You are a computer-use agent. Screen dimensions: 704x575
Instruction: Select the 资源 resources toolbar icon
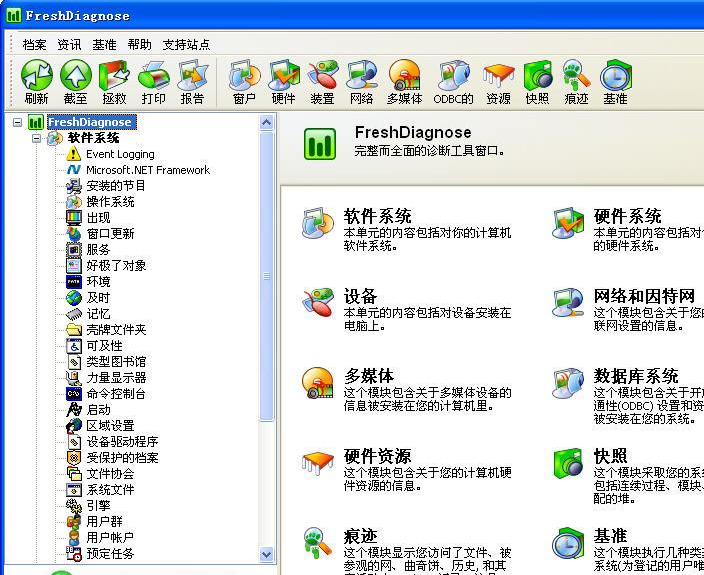[498, 75]
